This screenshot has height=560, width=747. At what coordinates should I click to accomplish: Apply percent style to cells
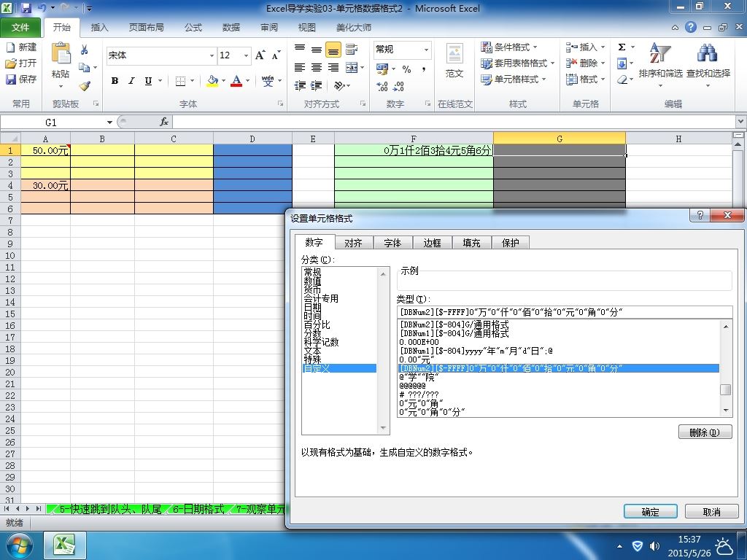point(406,69)
